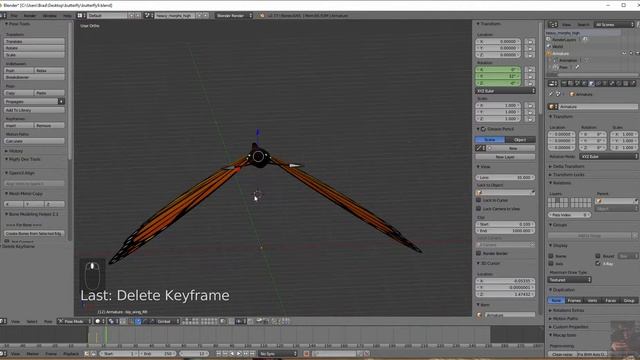Jump to the first frame in timeline
The image size is (640, 360).
(218, 353)
